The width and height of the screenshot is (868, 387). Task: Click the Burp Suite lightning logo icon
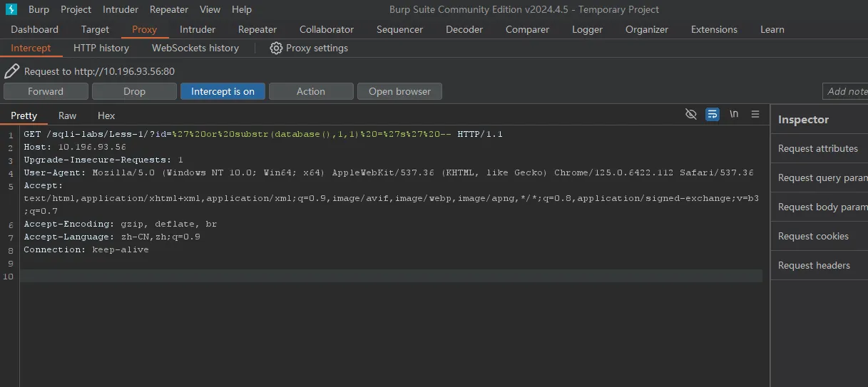tap(11, 9)
